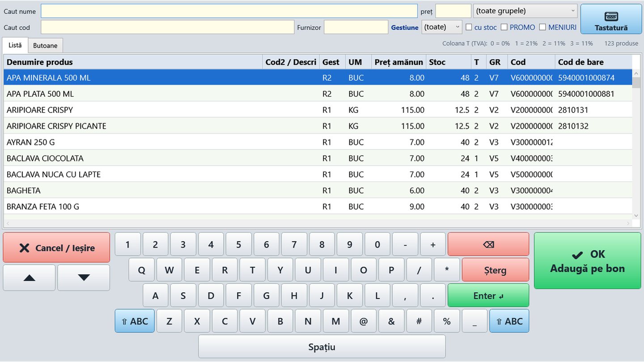Tick the MENIURI checkbox
The image size is (644, 362).
click(x=542, y=27)
